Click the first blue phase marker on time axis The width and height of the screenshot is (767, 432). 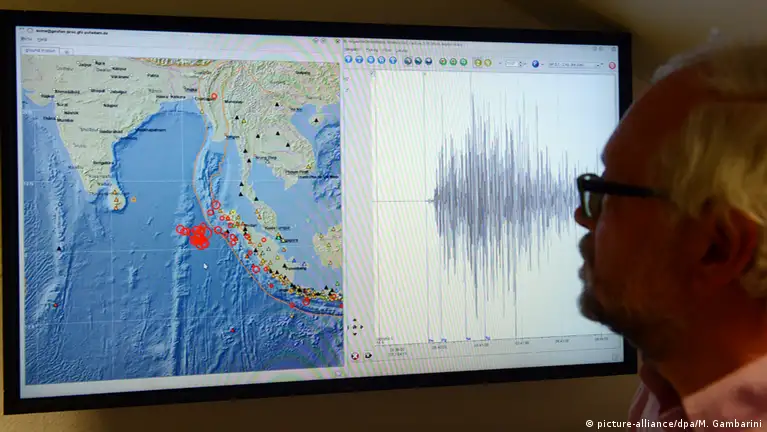point(432,340)
